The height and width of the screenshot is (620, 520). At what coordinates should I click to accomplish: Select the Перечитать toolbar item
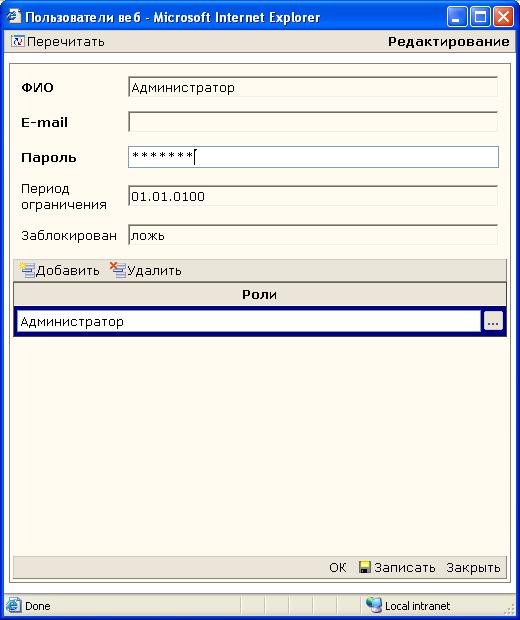coord(58,42)
